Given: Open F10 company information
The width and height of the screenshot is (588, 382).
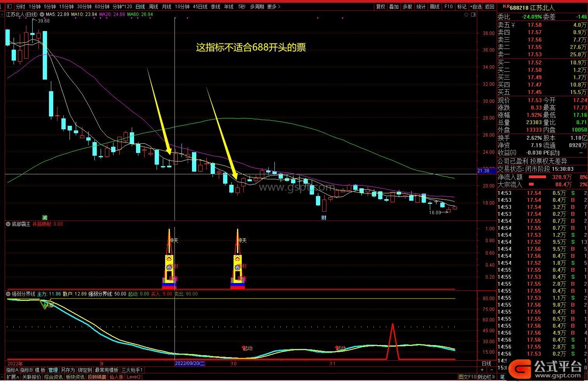Looking at the screenshot, I should click(x=448, y=7).
